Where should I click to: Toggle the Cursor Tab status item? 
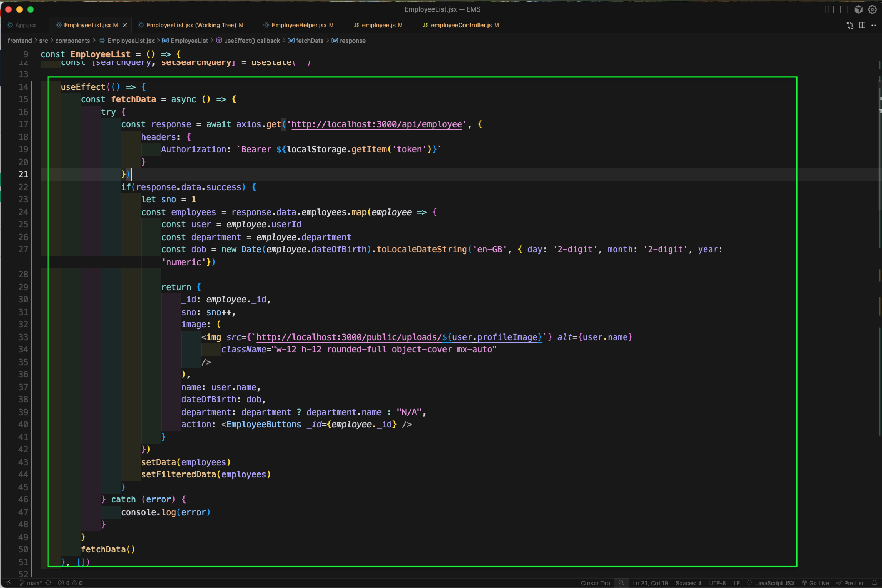tap(595, 583)
